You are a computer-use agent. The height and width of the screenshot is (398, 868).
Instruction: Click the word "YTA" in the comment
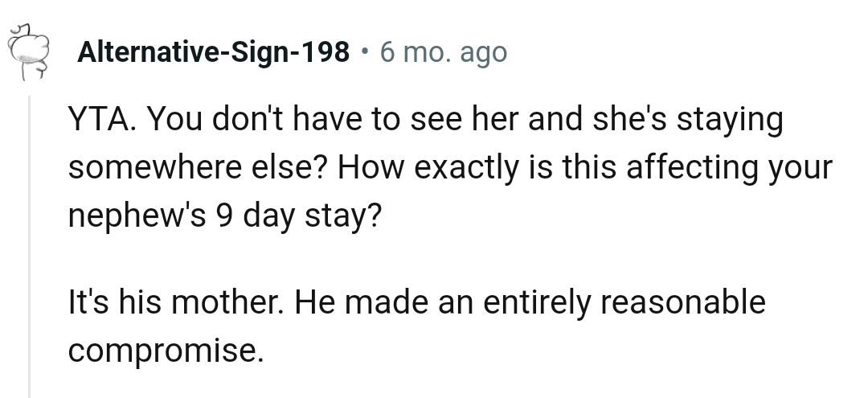pyautogui.click(x=95, y=121)
